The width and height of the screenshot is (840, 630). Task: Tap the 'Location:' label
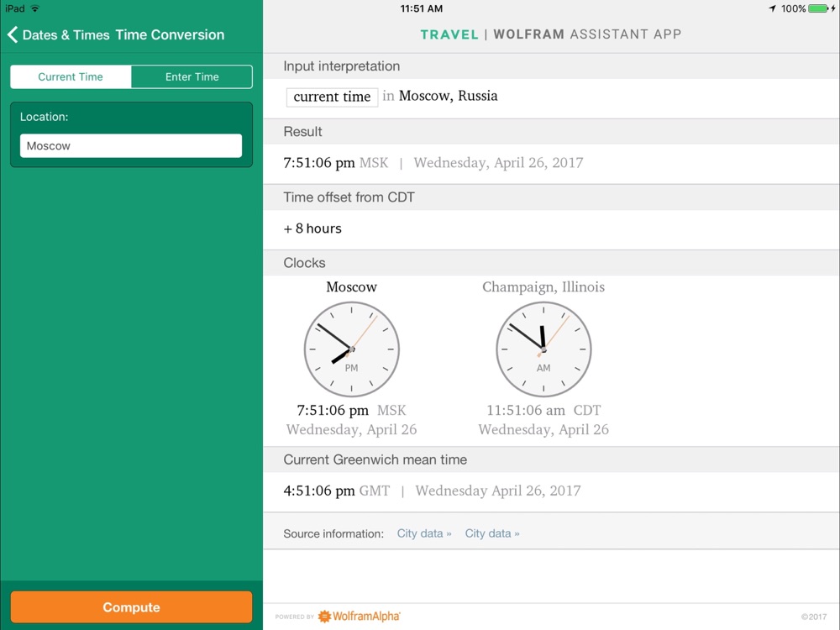44,117
